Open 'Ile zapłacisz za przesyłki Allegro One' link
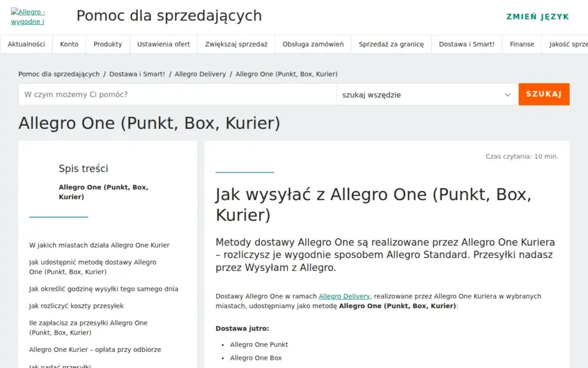The image size is (588, 368). point(88,328)
